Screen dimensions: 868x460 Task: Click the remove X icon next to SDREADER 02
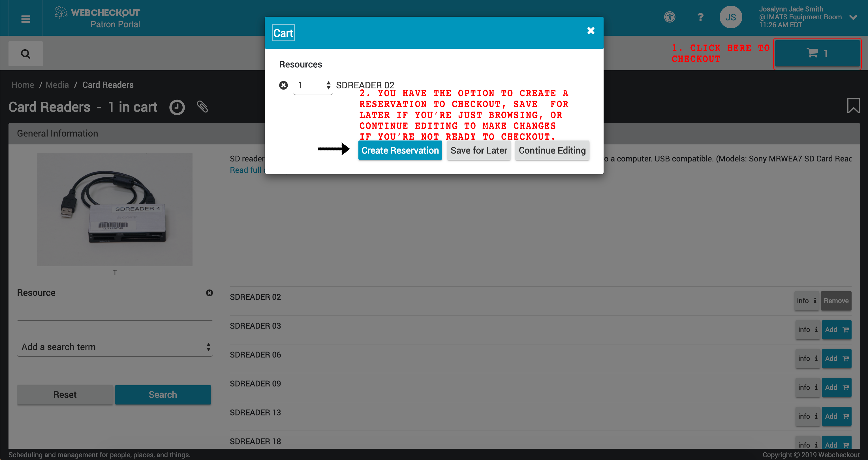point(284,85)
